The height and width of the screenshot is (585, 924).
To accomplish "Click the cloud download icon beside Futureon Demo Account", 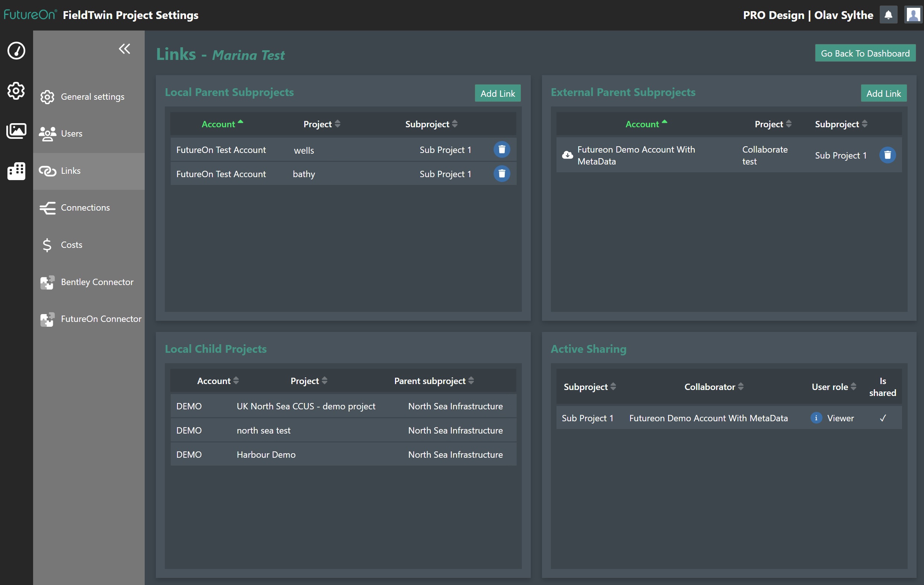I will 567,155.
